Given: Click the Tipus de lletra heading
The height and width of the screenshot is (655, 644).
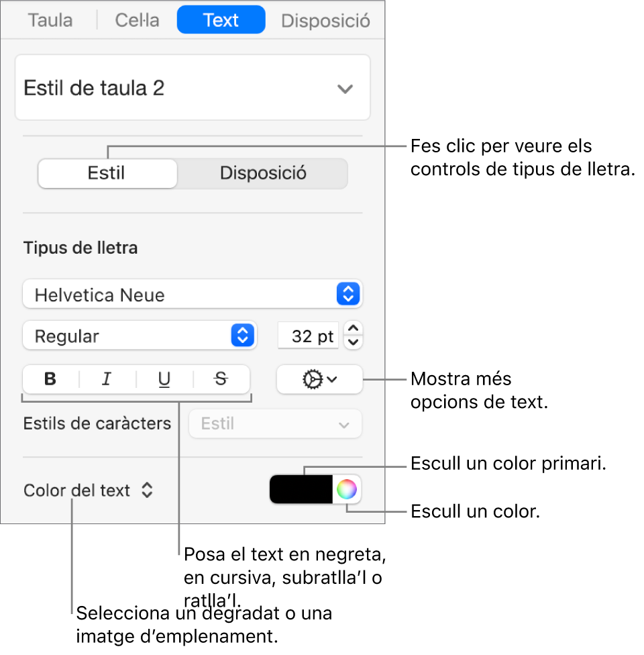Looking at the screenshot, I should pos(80,248).
